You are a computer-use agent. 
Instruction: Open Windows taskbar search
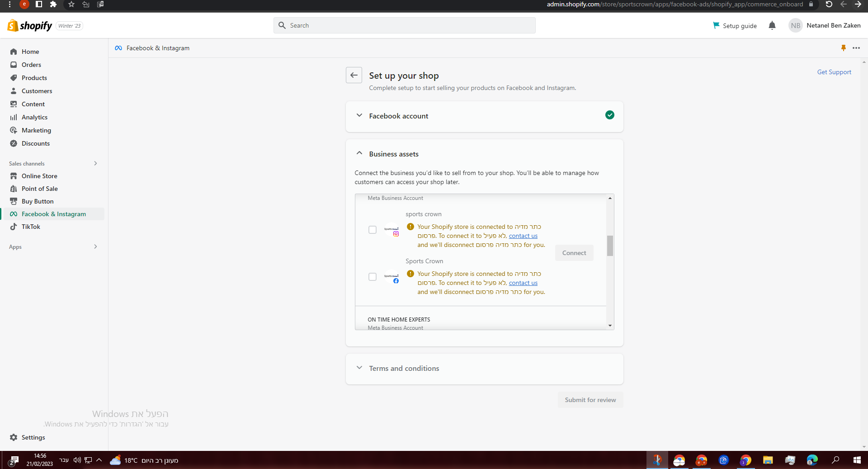pos(835,460)
